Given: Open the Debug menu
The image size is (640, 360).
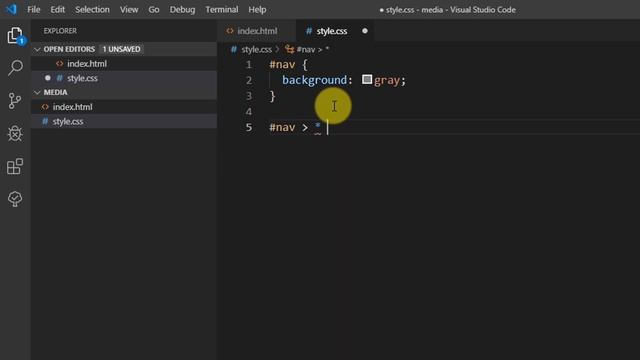Looking at the screenshot, I should pos(182,9).
